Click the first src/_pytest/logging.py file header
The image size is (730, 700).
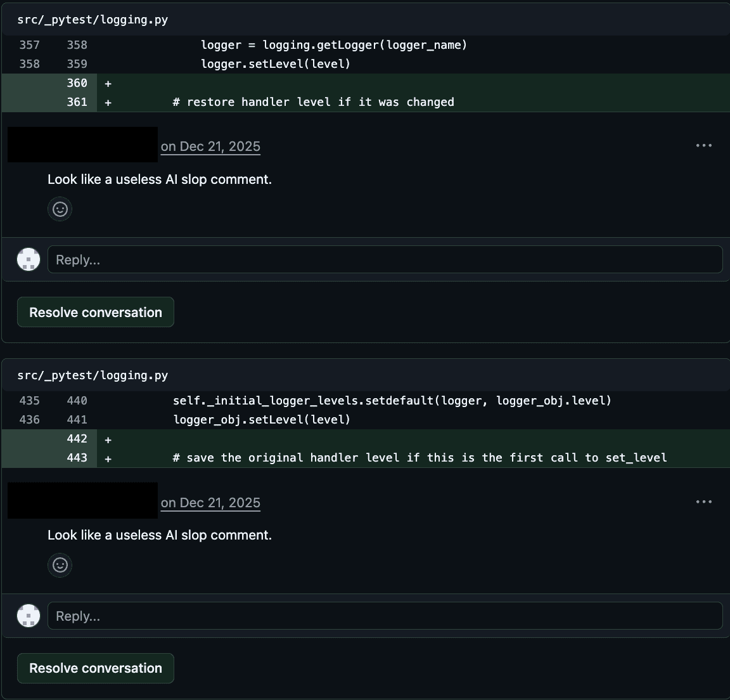point(92,20)
